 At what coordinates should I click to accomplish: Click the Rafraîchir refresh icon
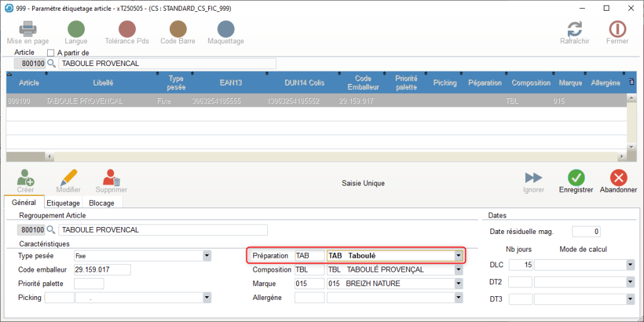point(574,29)
